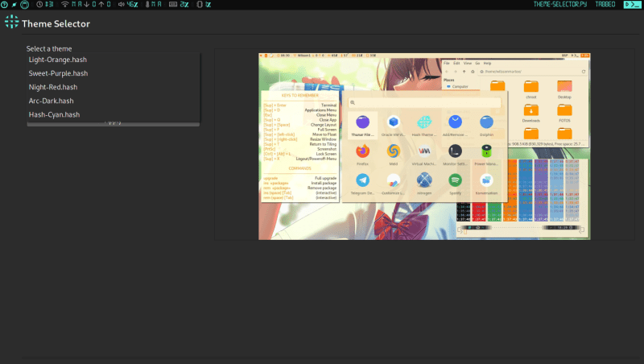
Task: Click the WiFi network icon in top bar
Action: coord(65,5)
